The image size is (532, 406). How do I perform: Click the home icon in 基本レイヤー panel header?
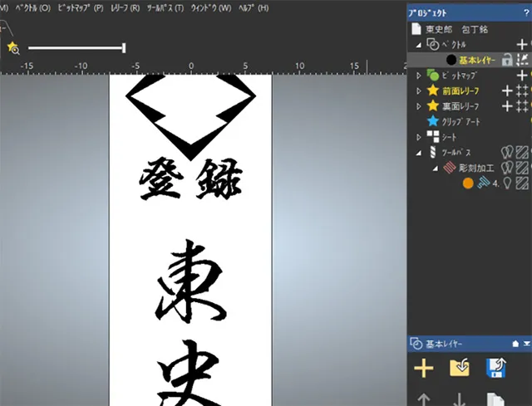(x=515, y=343)
